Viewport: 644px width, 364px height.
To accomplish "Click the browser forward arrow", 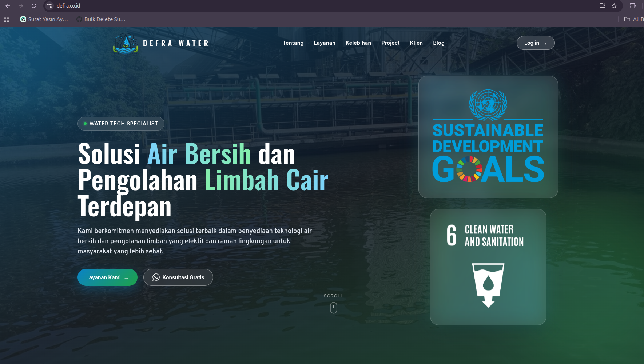I will (x=21, y=6).
